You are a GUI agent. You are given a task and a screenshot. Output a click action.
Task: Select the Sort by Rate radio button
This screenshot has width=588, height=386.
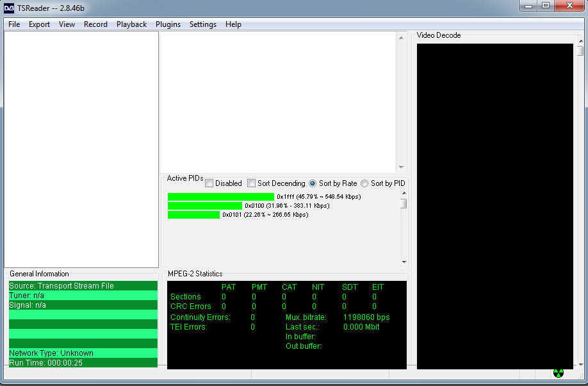coord(313,183)
